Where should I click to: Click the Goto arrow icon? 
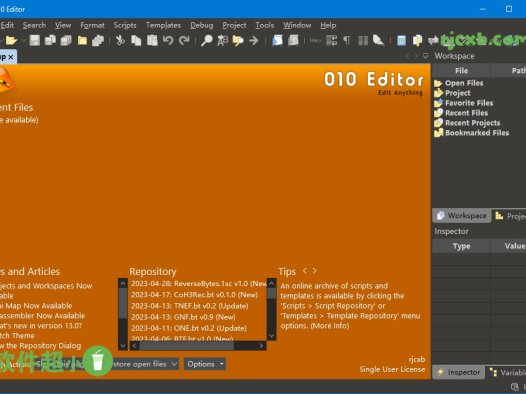tap(254, 41)
